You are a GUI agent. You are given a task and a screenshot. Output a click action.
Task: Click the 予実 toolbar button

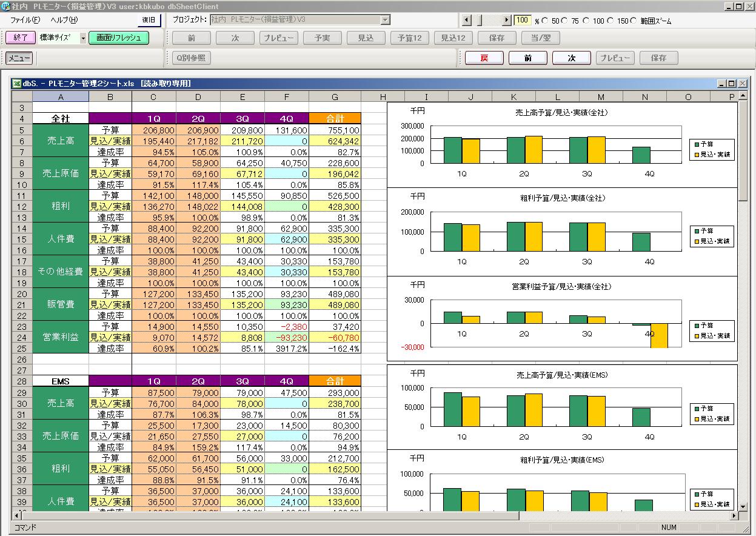click(x=323, y=38)
